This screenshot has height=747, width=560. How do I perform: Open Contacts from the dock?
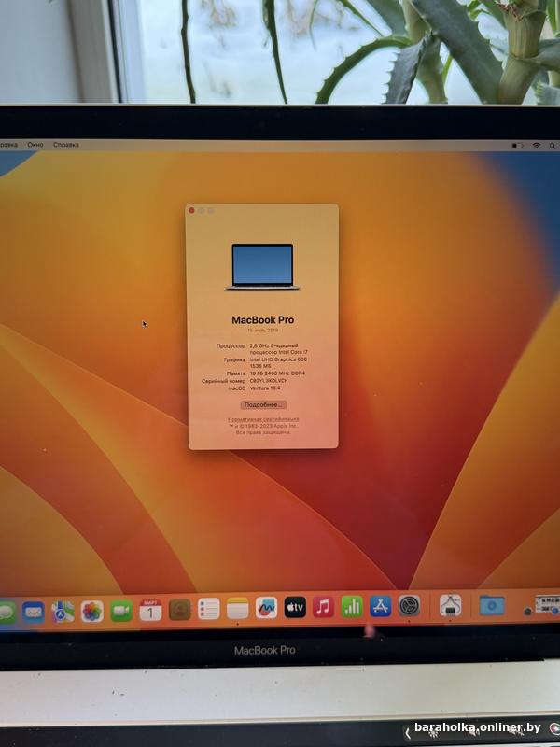click(x=180, y=610)
